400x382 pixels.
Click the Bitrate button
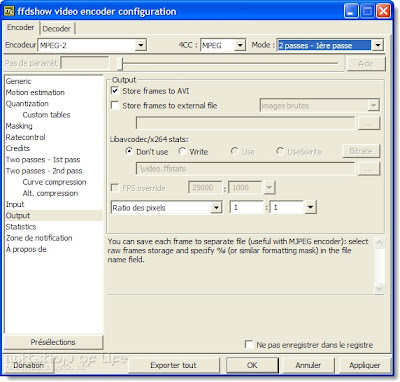click(x=361, y=151)
